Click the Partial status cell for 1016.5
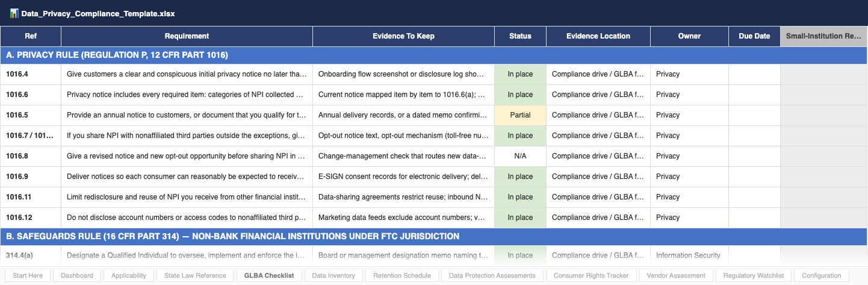 coord(520,115)
